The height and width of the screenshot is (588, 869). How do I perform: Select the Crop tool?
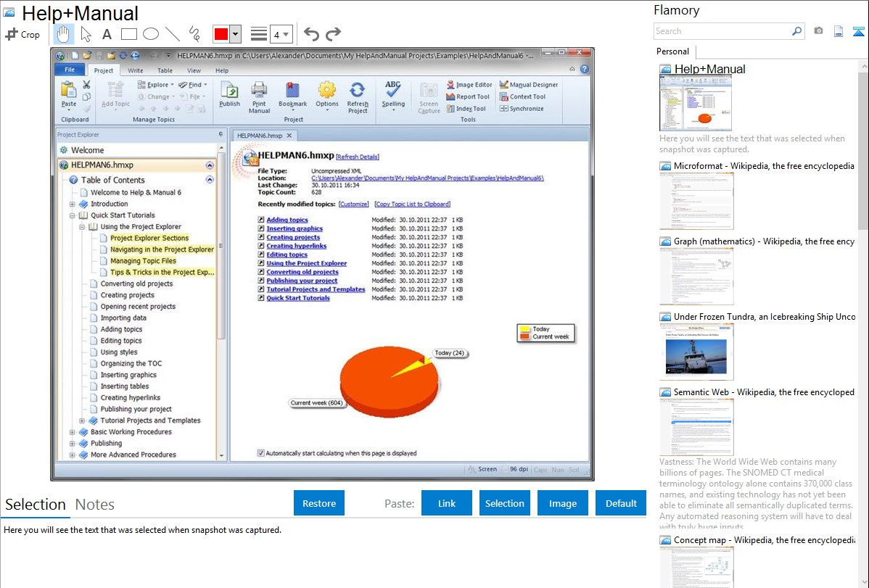[22, 34]
